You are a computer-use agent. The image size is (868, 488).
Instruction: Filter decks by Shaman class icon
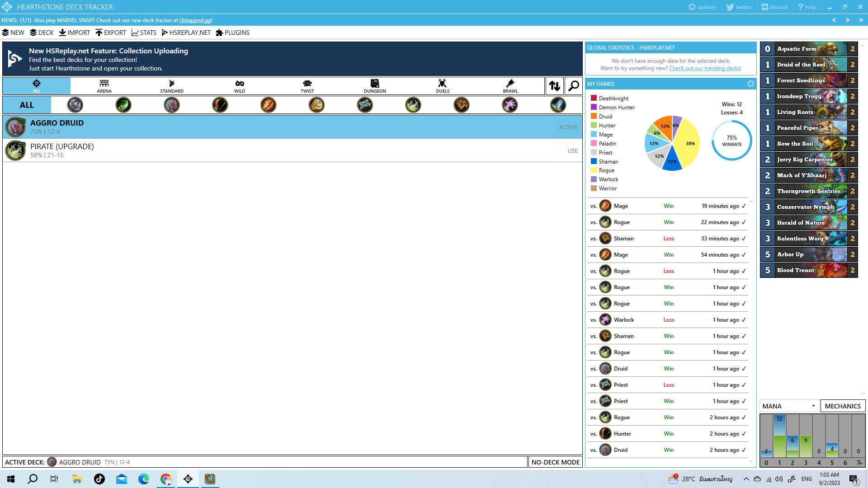tap(462, 105)
